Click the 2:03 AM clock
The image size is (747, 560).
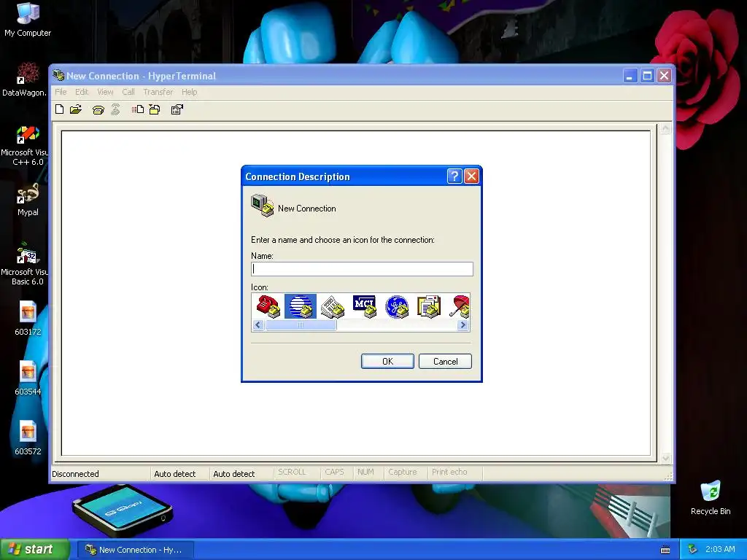point(720,549)
